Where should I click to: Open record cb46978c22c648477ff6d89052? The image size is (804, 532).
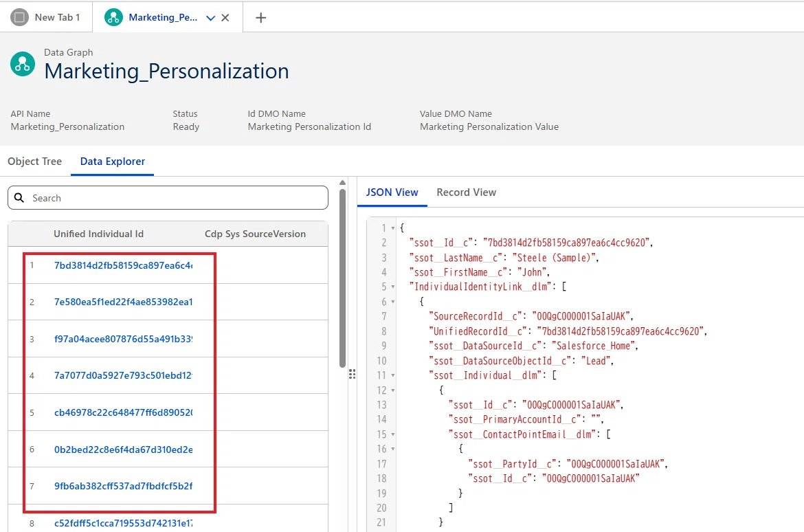(123, 412)
